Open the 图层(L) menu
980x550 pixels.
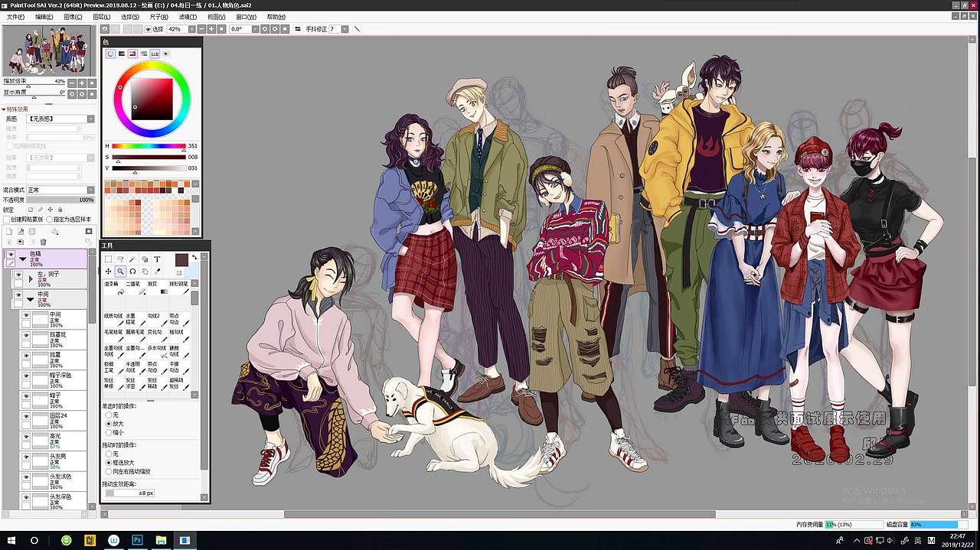101,17
